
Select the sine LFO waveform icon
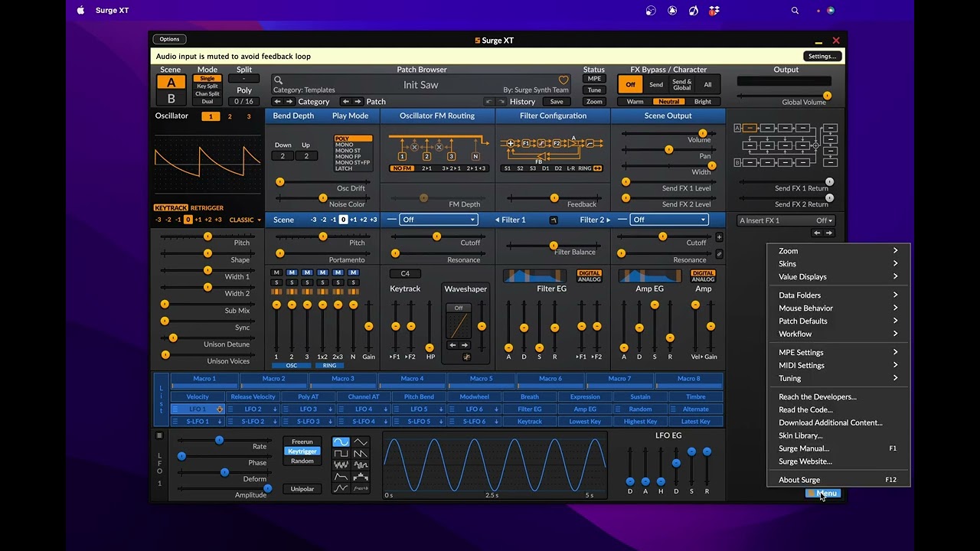click(341, 442)
